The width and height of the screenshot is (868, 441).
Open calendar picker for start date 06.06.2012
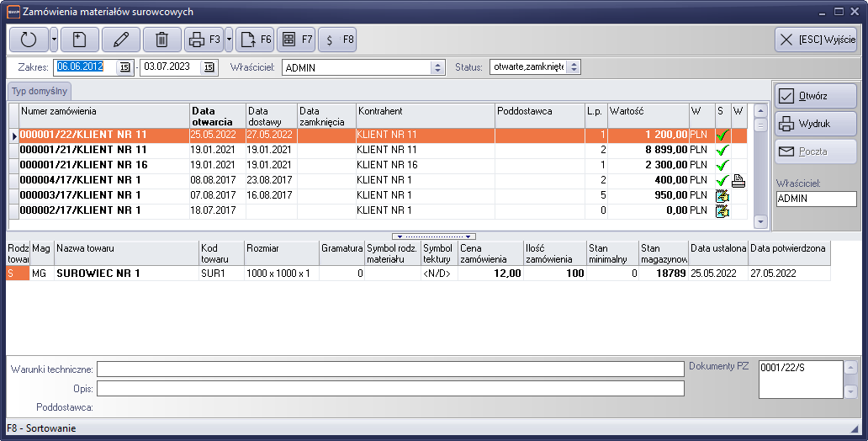(x=125, y=67)
